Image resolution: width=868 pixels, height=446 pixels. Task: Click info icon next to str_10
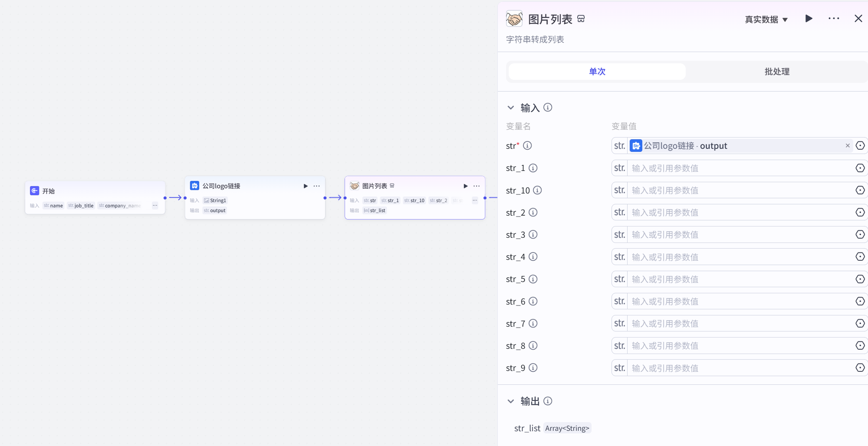(537, 190)
